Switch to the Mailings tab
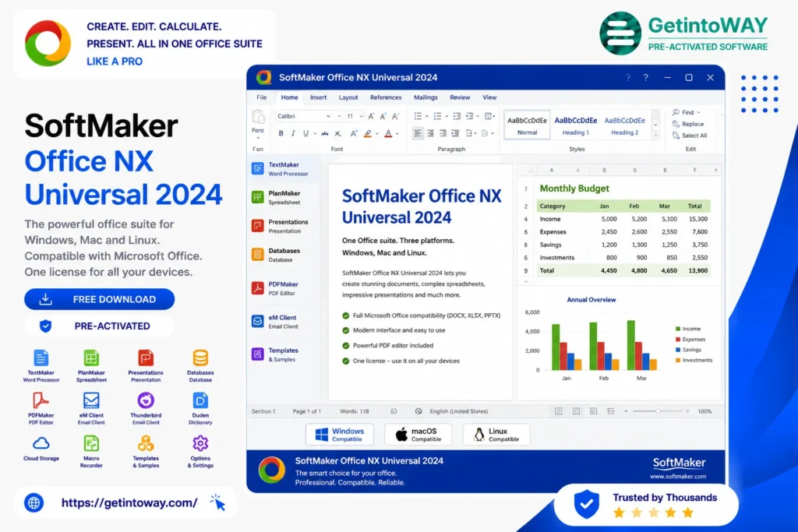The image size is (798, 532). point(425,97)
